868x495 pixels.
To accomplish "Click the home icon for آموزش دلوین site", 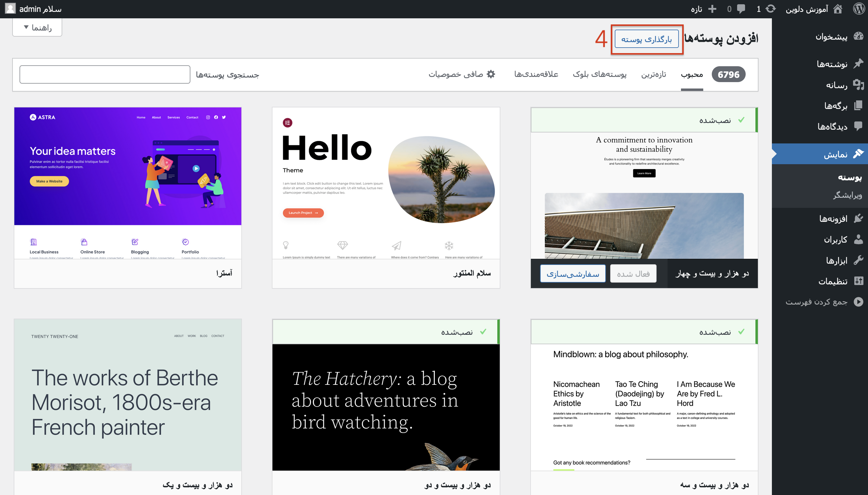I will click(x=838, y=9).
